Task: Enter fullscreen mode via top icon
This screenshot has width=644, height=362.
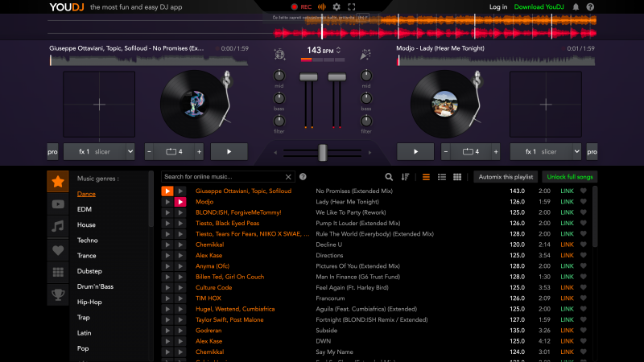Action: [x=352, y=6]
